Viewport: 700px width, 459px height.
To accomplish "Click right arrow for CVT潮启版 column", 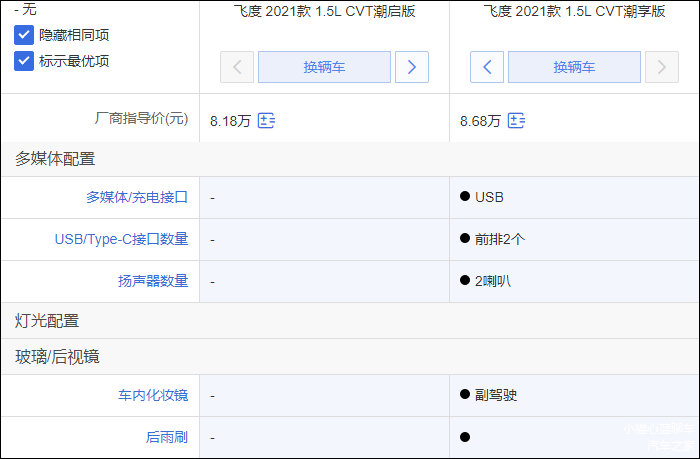I will [x=411, y=67].
